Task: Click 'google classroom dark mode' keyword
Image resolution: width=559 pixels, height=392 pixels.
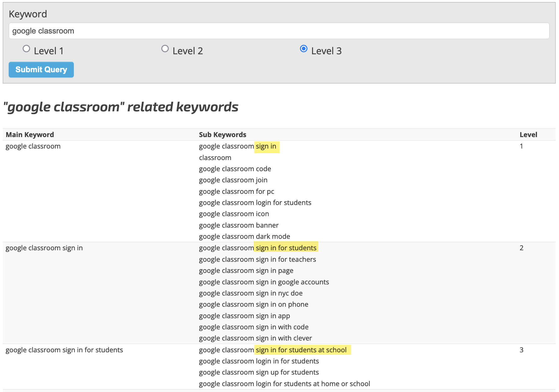Action: pyautogui.click(x=244, y=236)
